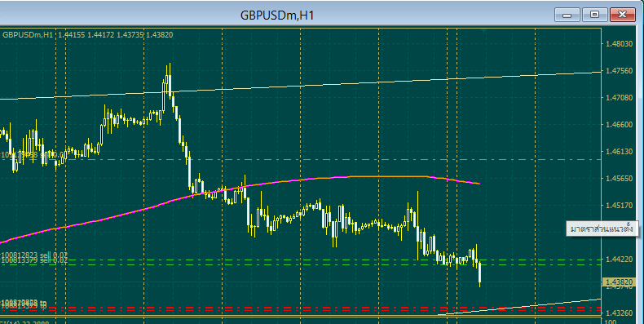This screenshot has width=644, height=324.
Task: Maximize the GBPUSDm,H1 chart window
Action: coord(594,15)
